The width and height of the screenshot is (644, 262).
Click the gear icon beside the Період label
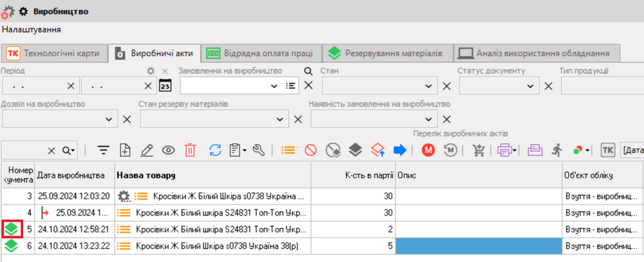(151, 71)
